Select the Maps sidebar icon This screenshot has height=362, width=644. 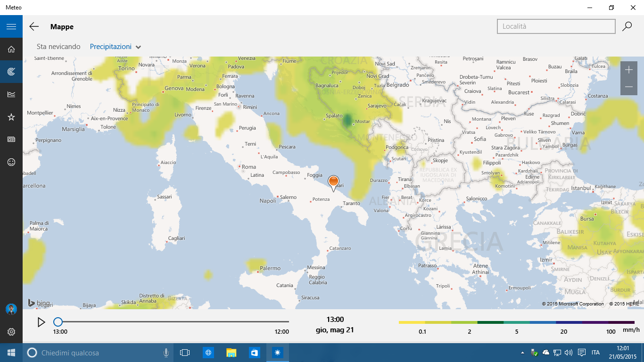(11, 72)
